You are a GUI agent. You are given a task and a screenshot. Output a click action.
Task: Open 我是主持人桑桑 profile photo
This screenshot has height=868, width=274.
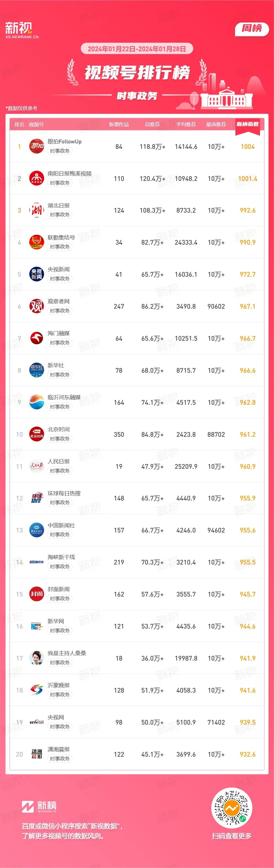[x=36, y=658]
